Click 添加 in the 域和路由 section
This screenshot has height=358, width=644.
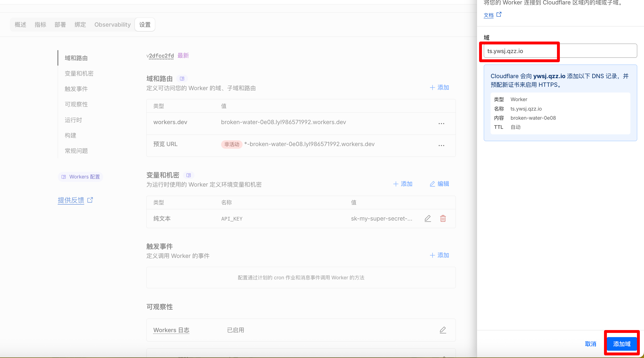(x=439, y=88)
